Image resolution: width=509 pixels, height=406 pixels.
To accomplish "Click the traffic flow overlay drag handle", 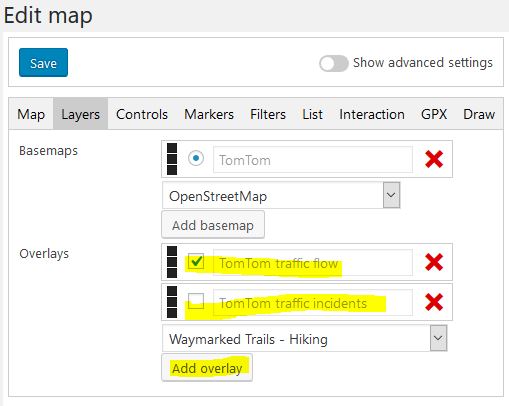I will click(x=172, y=262).
